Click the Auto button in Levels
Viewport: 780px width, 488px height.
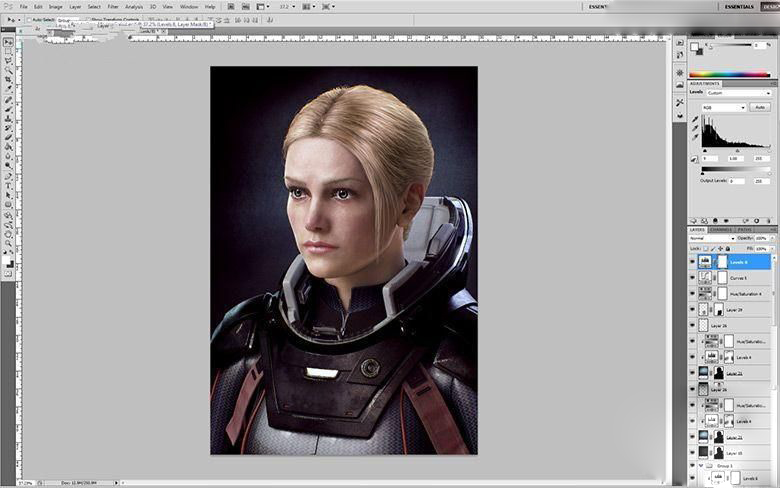coord(760,107)
